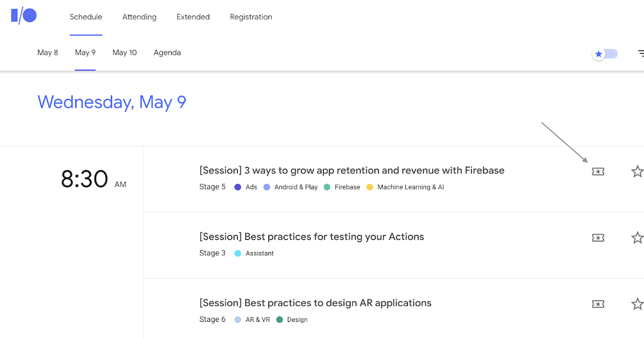
Task: Open the 3 ways to grow app retention session
Action: click(x=352, y=171)
